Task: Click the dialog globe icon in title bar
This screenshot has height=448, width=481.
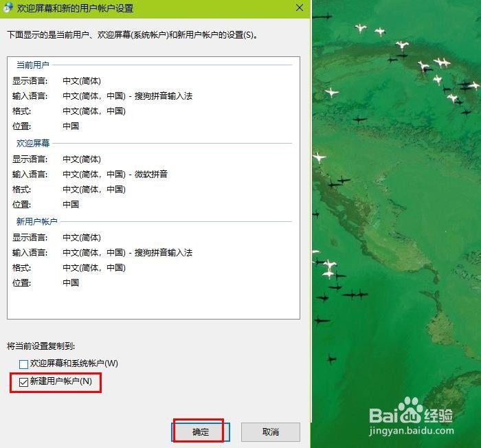Action: (x=8, y=8)
